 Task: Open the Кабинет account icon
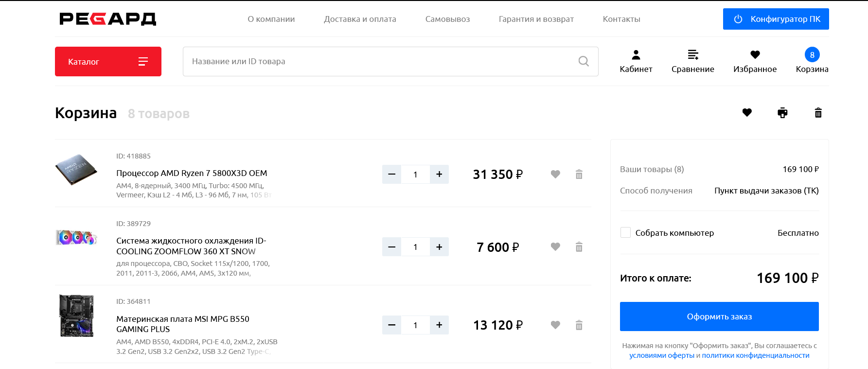(x=636, y=61)
